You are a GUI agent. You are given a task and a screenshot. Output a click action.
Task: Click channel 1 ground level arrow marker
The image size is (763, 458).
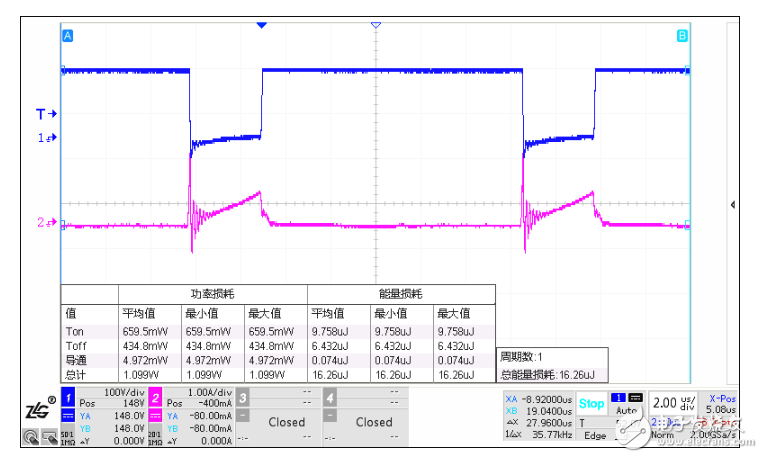click(47, 138)
